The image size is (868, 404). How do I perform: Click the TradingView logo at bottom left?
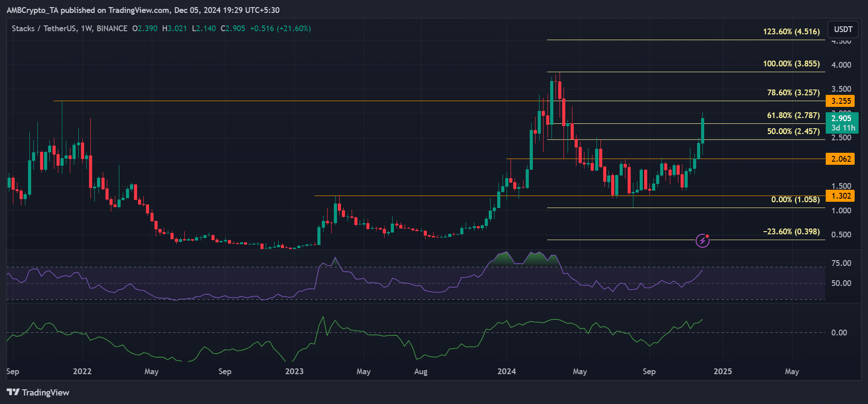[38, 392]
